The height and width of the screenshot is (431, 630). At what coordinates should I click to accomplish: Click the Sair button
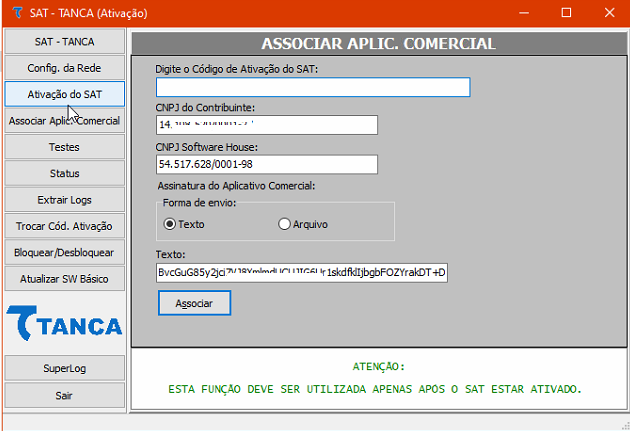[64, 395]
